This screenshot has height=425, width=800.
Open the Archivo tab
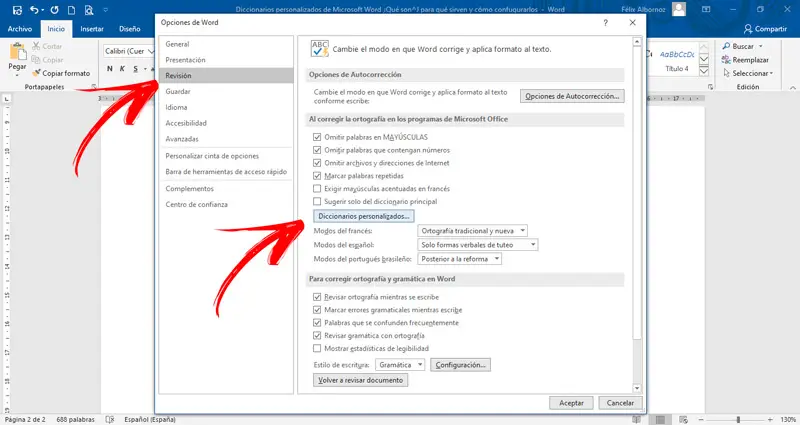point(20,29)
